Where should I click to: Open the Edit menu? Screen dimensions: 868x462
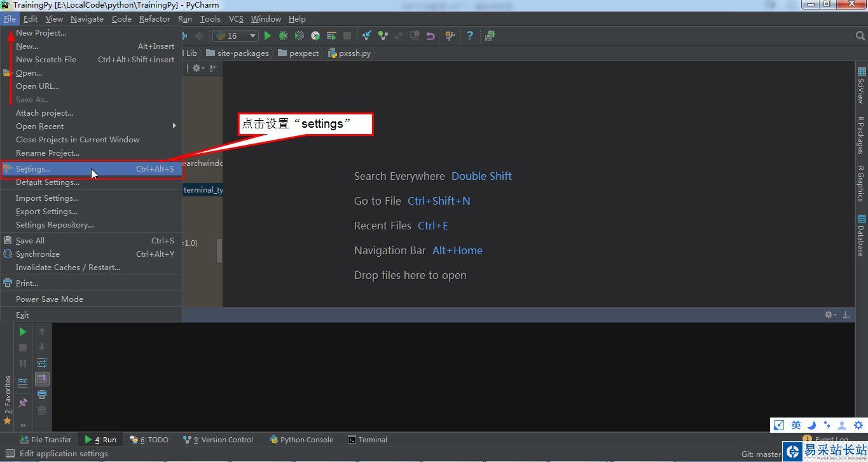pos(31,19)
